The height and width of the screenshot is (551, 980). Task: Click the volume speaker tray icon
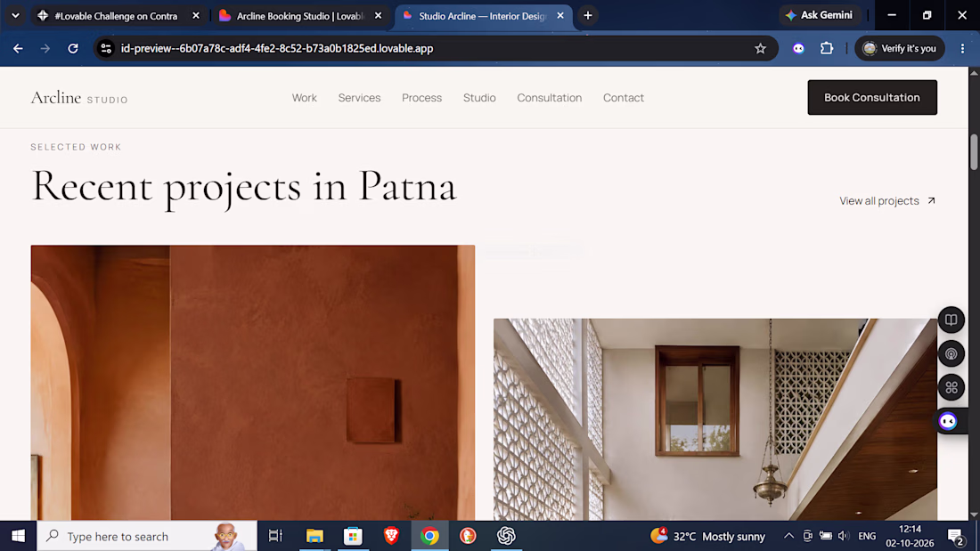pos(844,536)
